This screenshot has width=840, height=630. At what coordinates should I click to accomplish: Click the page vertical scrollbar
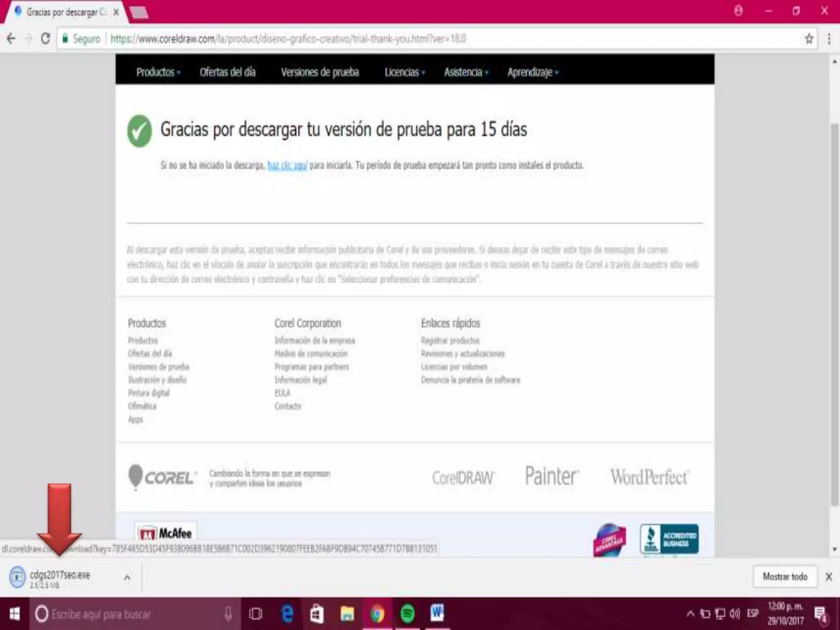[x=834, y=312]
